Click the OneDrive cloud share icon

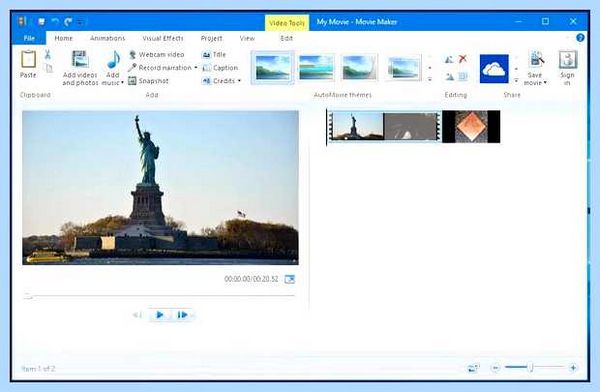click(x=494, y=69)
